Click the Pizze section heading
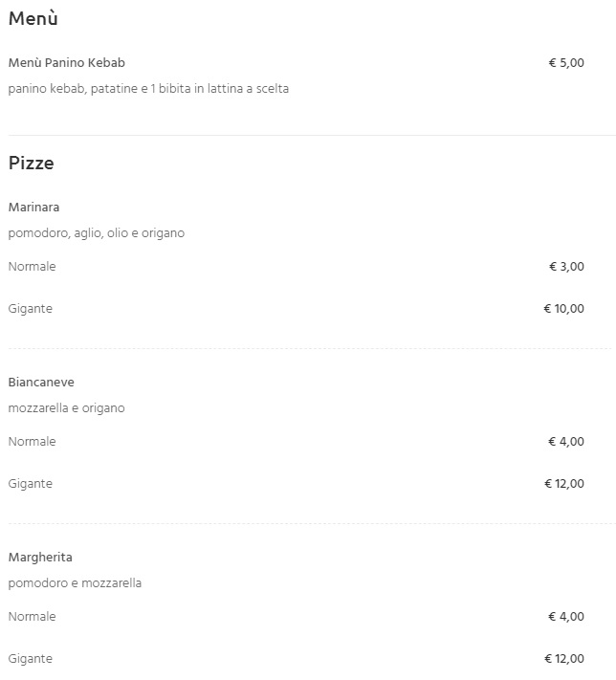 coord(32,164)
